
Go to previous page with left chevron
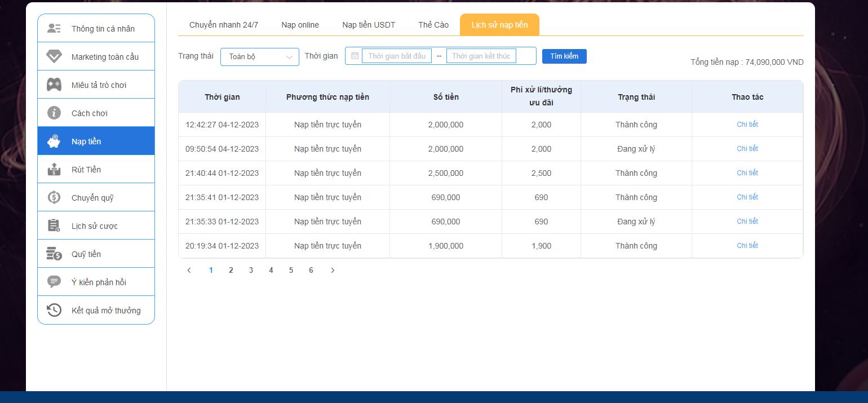point(189,271)
